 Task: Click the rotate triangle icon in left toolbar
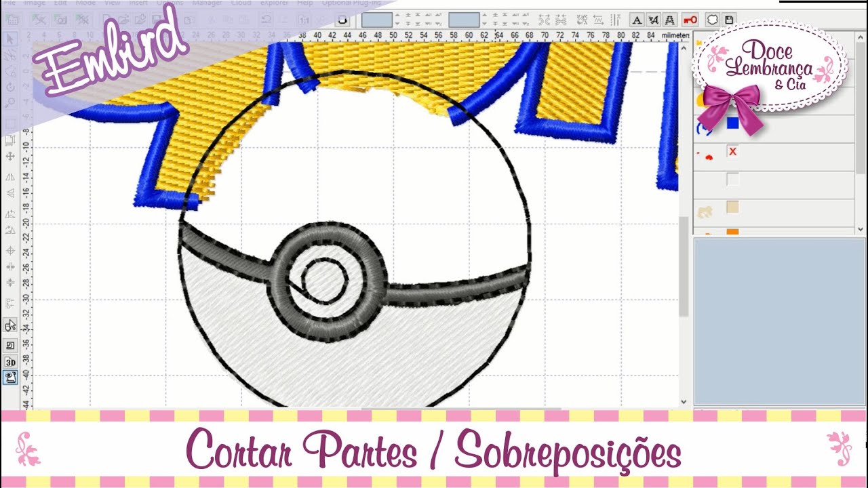point(10,214)
